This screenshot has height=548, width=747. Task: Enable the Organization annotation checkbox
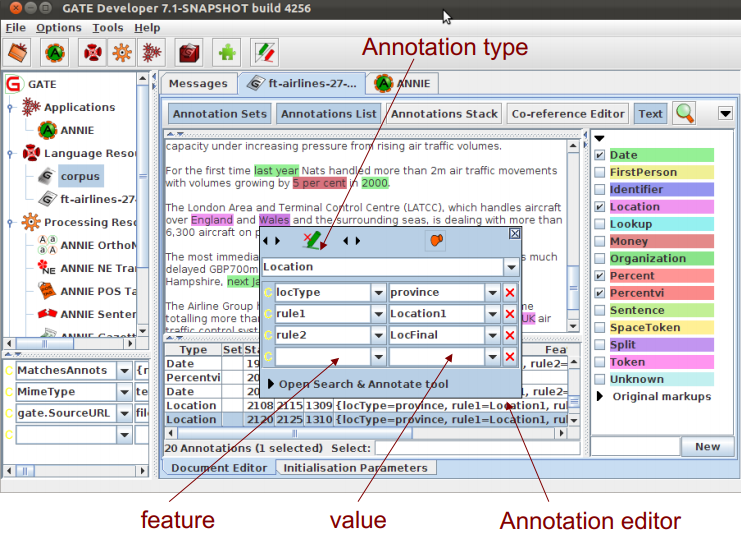pos(600,258)
